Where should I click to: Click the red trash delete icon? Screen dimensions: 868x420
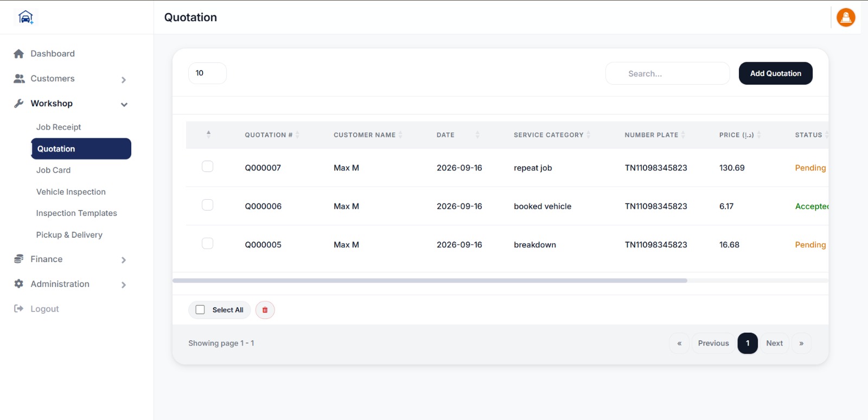265,310
